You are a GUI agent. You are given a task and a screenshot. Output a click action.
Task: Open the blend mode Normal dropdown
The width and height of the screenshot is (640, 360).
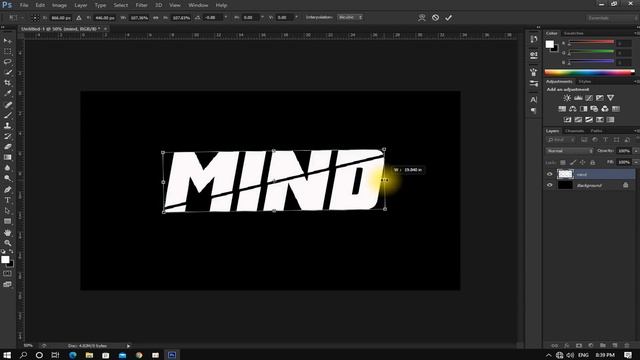569,151
